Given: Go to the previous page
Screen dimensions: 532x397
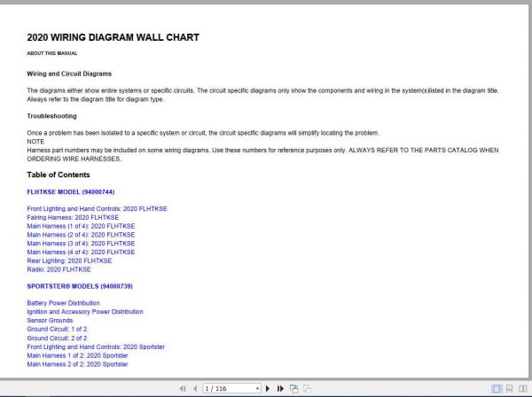Looking at the screenshot, I should [195, 388].
